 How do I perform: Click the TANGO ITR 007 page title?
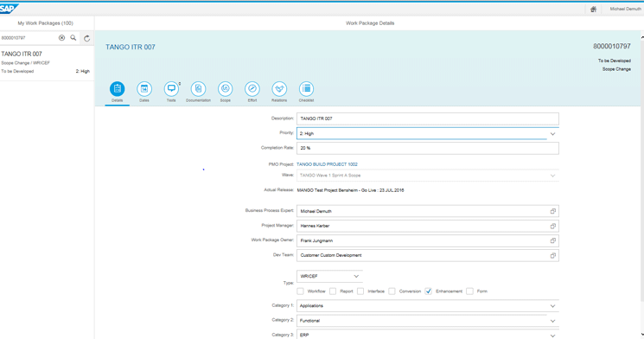(x=131, y=48)
